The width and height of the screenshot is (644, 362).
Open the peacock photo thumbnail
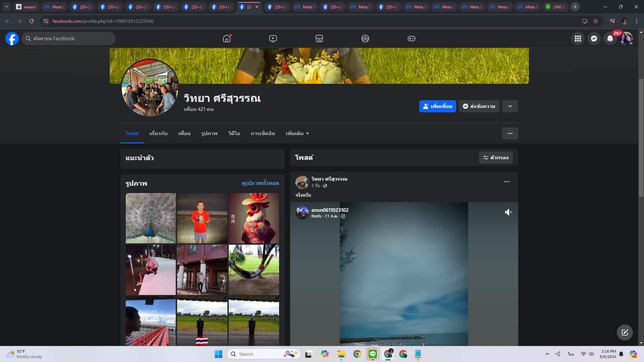coord(151,218)
